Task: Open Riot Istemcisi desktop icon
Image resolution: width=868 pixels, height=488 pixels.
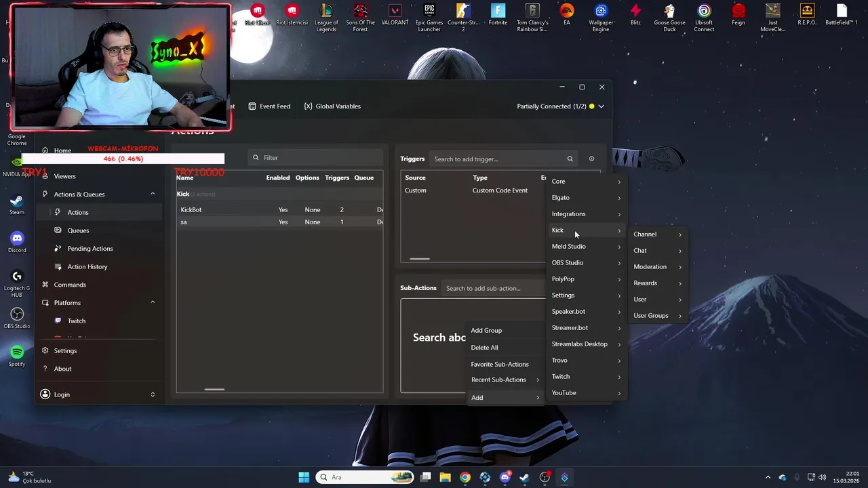Action: pos(292,15)
